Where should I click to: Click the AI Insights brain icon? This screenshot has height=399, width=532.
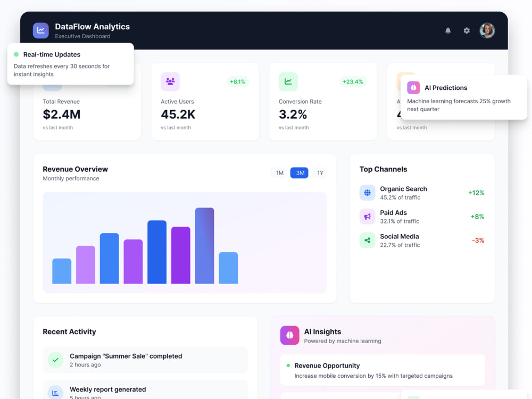[290, 335]
